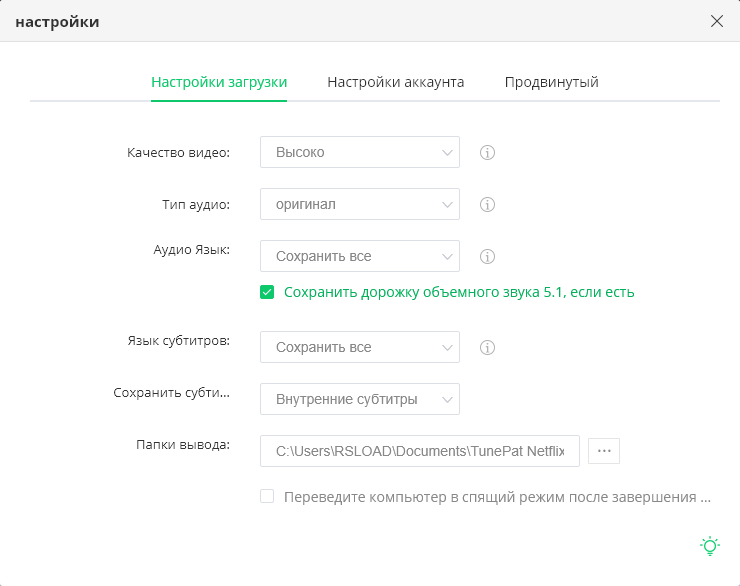Click the Сохранить субти... label

pyautogui.click(x=172, y=393)
